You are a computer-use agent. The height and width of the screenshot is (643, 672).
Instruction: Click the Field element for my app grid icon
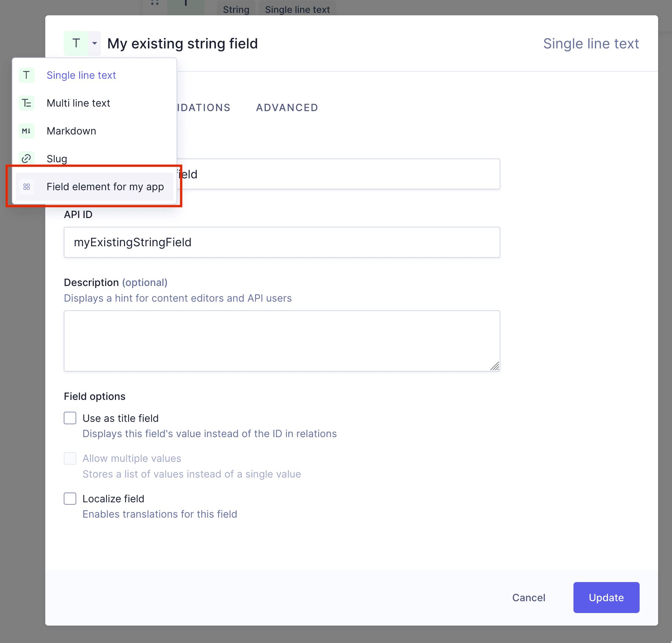[26, 187]
